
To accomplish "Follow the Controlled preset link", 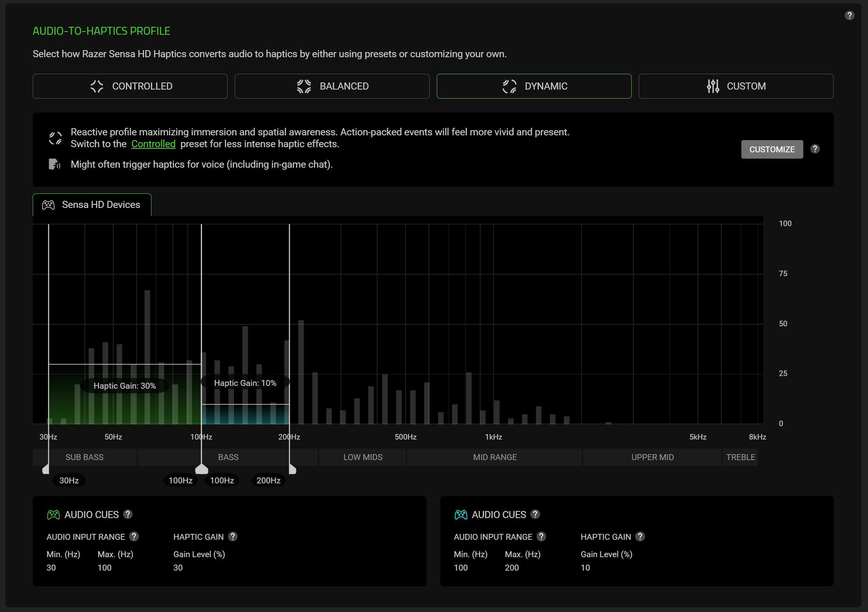I will click(153, 144).
